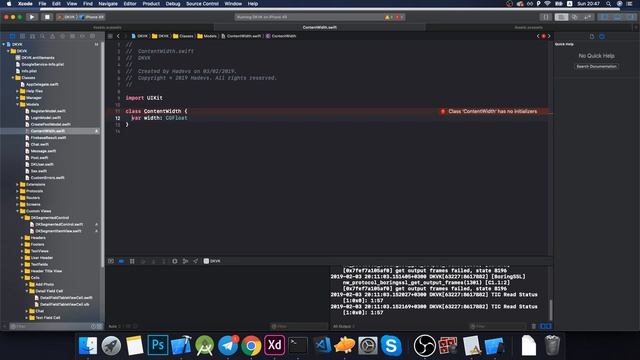The width and height of the screenshot is (640, 360).
Task: Click the red error indicator in activity bar
Action: [399, 17]
